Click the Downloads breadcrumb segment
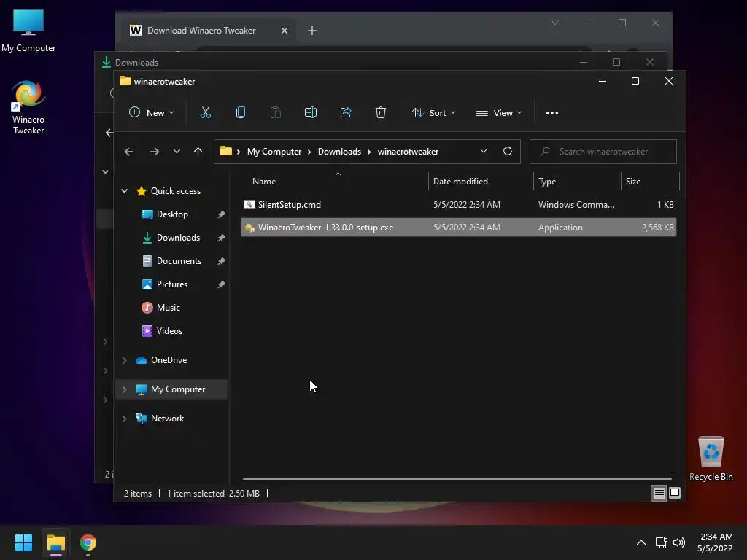The width and height of the screenshot is (747, 560). [x=340, y=152]
